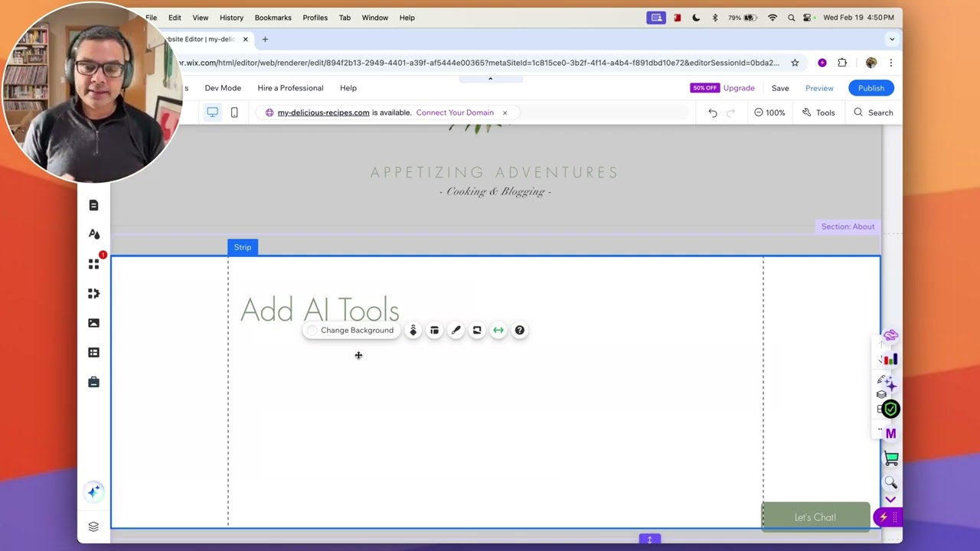Switch to desktop view icon

[212, 112]
